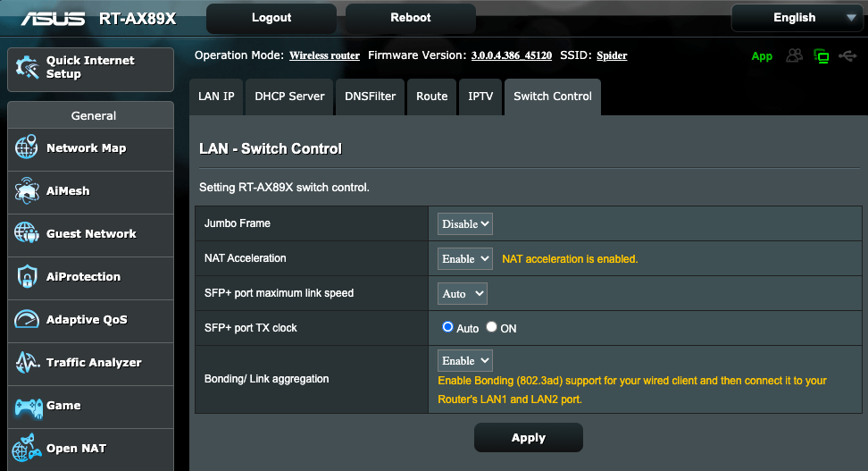Click the 'Jumbo Frame' row label
Image resolution: width=868 pixels, height=471 pixels.
click(x=238, y=223)
